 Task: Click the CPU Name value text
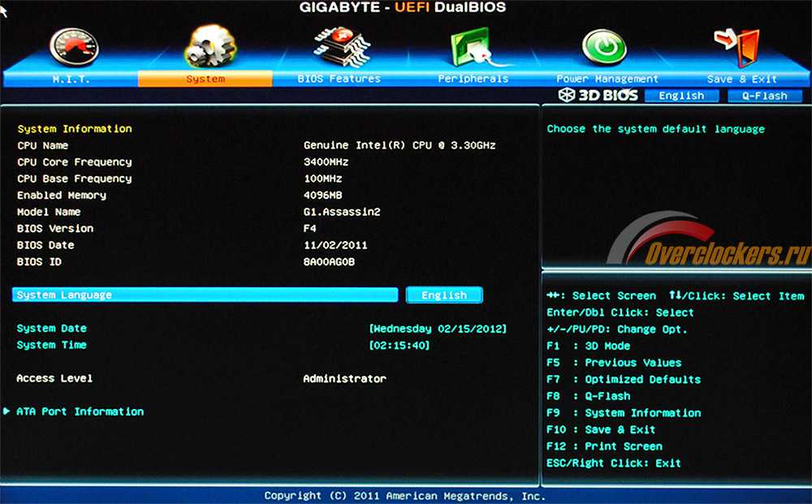(400, 145)
